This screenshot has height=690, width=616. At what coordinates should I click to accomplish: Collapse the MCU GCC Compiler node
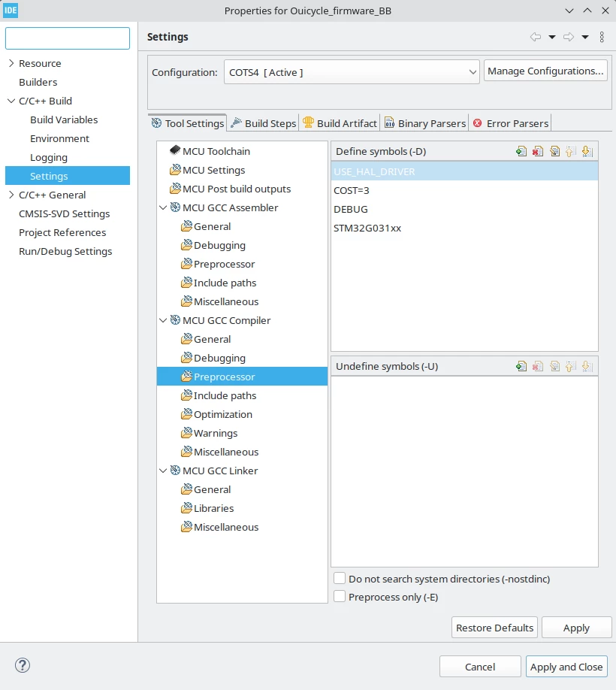[x=163, y=320]
